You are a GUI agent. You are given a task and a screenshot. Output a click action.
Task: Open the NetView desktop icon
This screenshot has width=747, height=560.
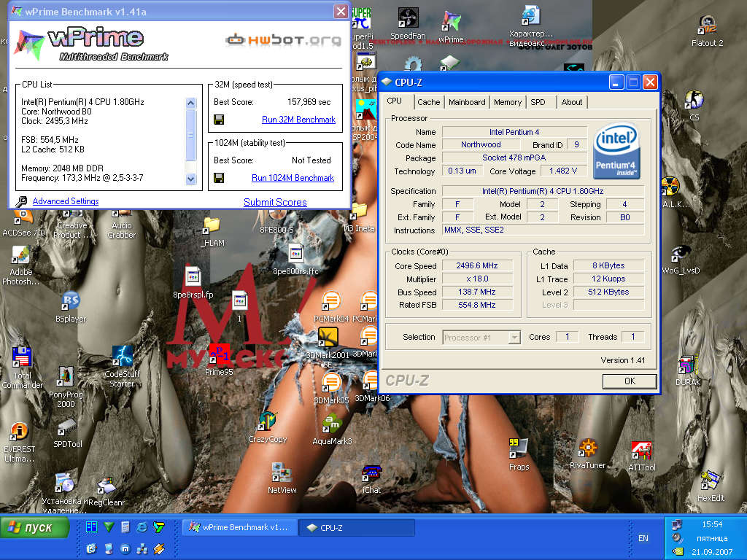pos(282,478)
